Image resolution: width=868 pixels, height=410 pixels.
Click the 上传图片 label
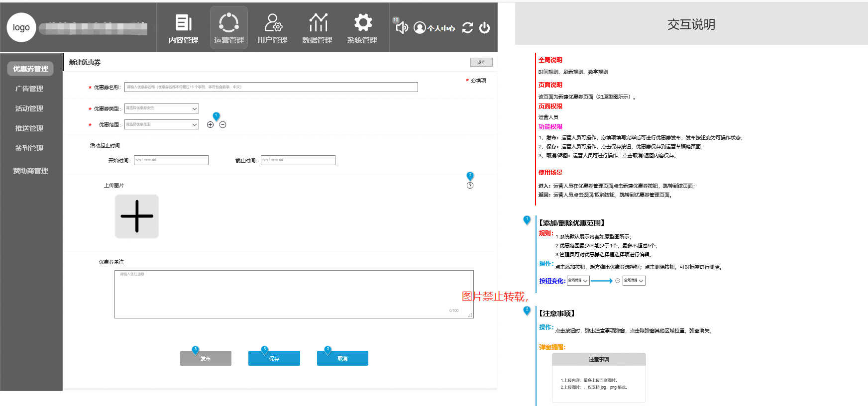pos(114,186)
